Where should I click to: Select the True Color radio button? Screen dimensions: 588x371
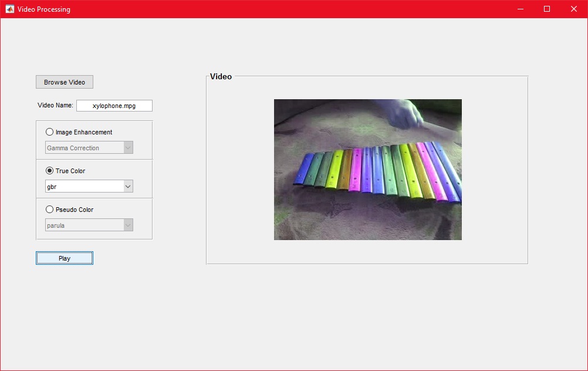50,171
